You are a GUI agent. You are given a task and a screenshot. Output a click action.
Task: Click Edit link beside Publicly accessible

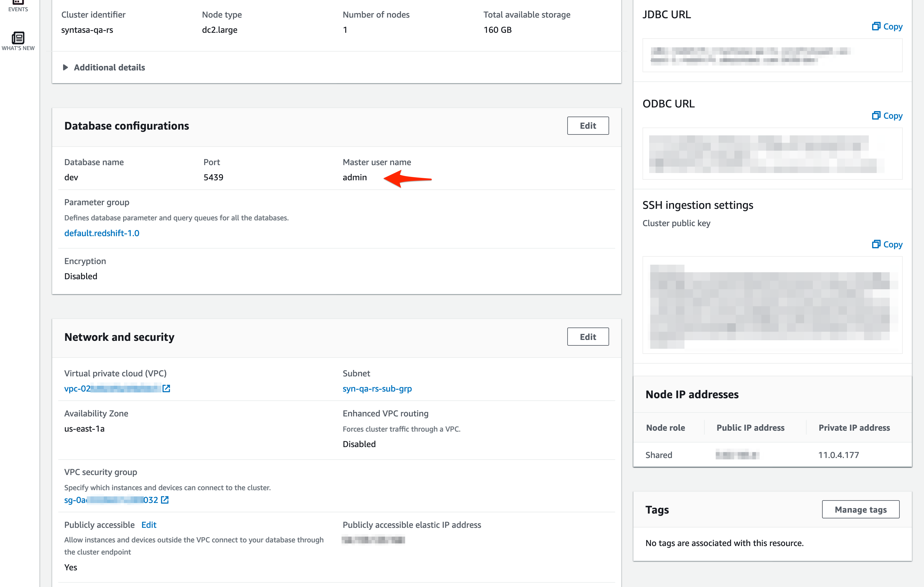tap(149, 525)
